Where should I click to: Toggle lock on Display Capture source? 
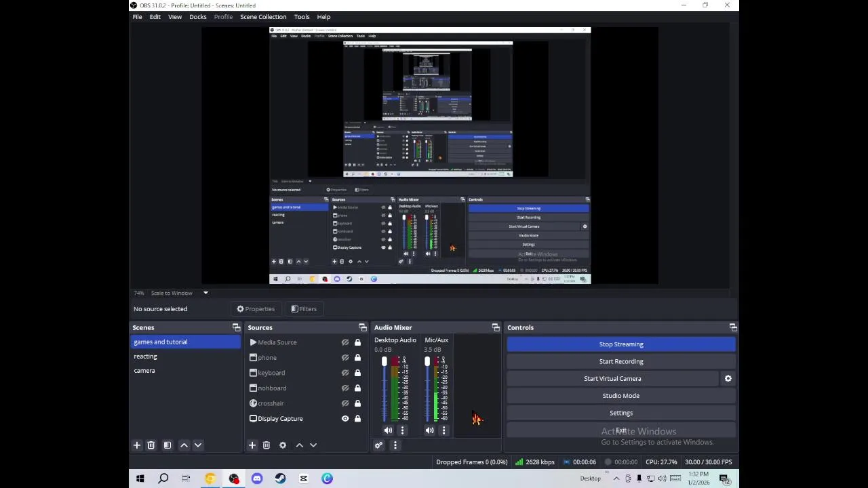pos(357,419)
